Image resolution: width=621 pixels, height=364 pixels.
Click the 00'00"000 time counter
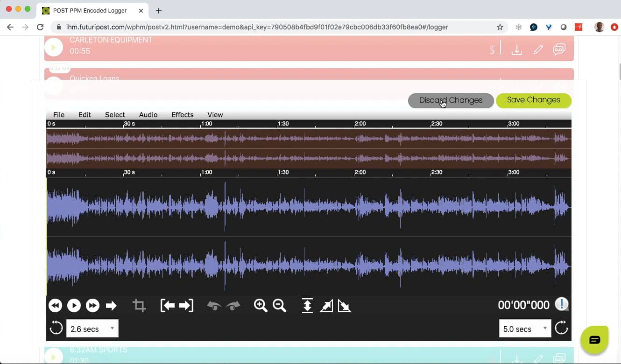coord(523,305)
